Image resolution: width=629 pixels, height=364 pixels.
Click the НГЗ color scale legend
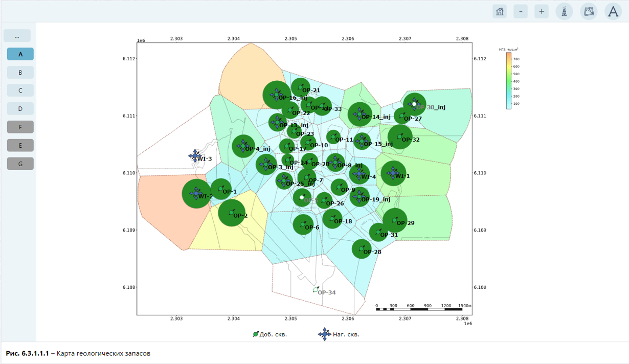coord(509,81)
